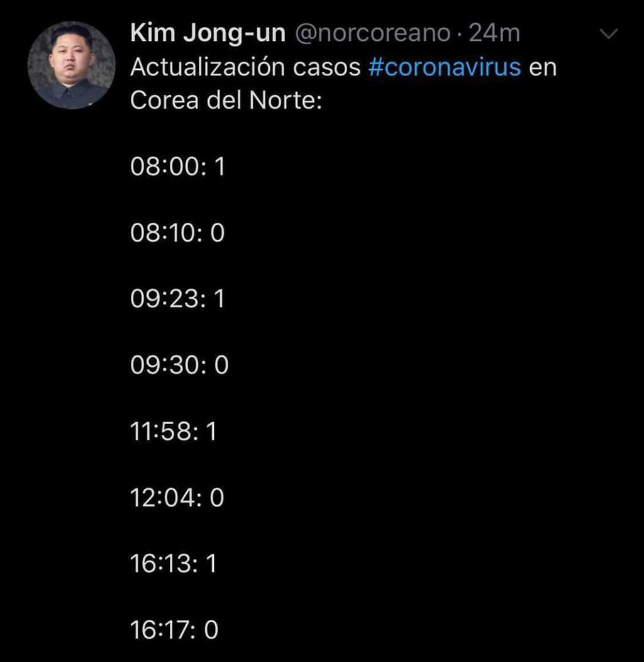Select the "08:00: 1" line
The width and height of the screenshot is (644, 662).
[177, 167]
